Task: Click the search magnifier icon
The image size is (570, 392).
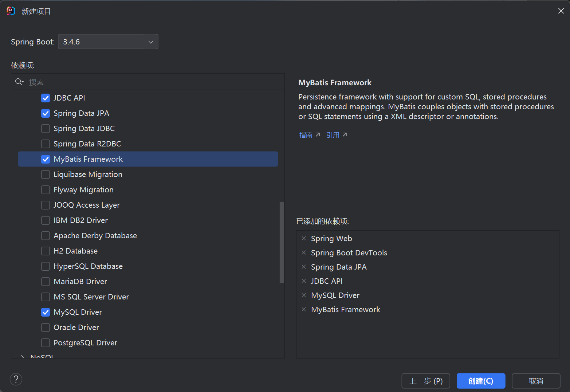Action: click(x=19, y=82)
